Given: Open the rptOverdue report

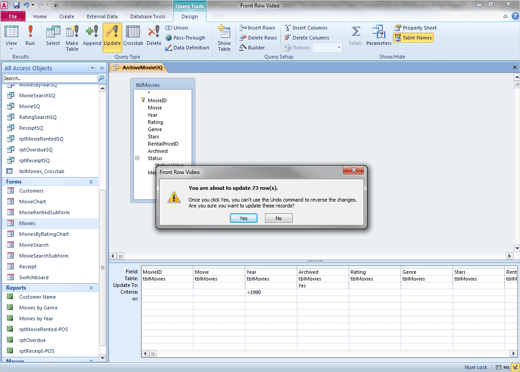Looking at the screenshot, I should 32,340.
